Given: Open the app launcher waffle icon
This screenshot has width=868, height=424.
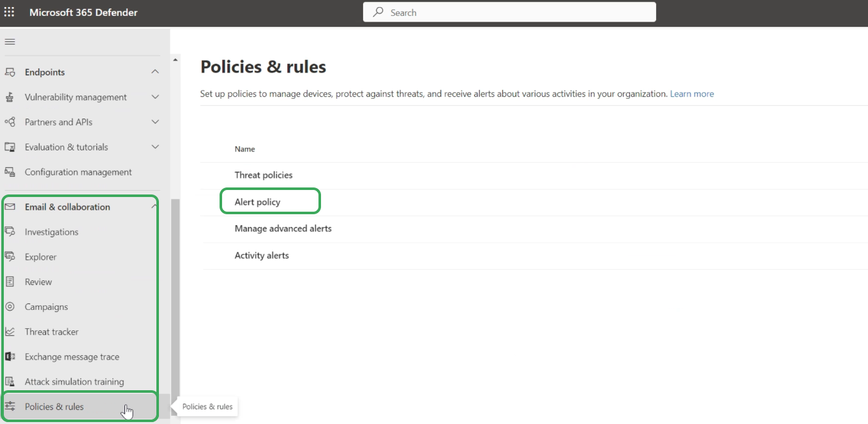Looking at the screenshot, I should pos(10,12).
